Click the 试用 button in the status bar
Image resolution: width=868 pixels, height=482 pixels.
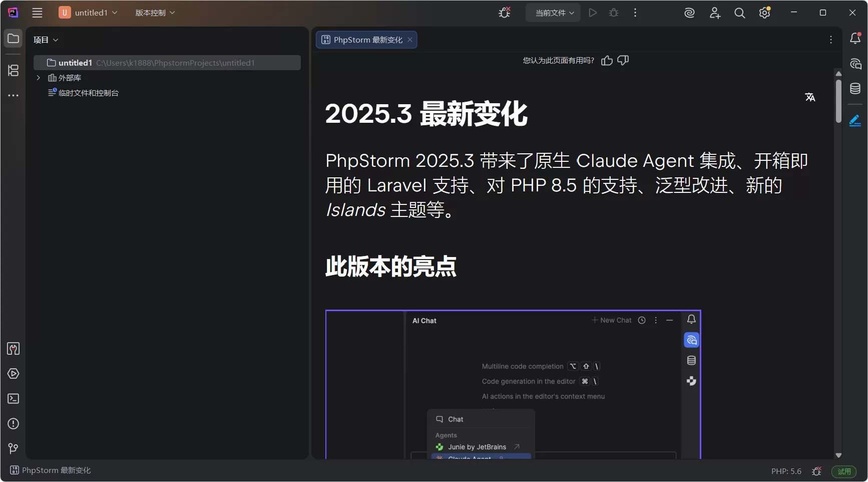(x=844, y=471)
